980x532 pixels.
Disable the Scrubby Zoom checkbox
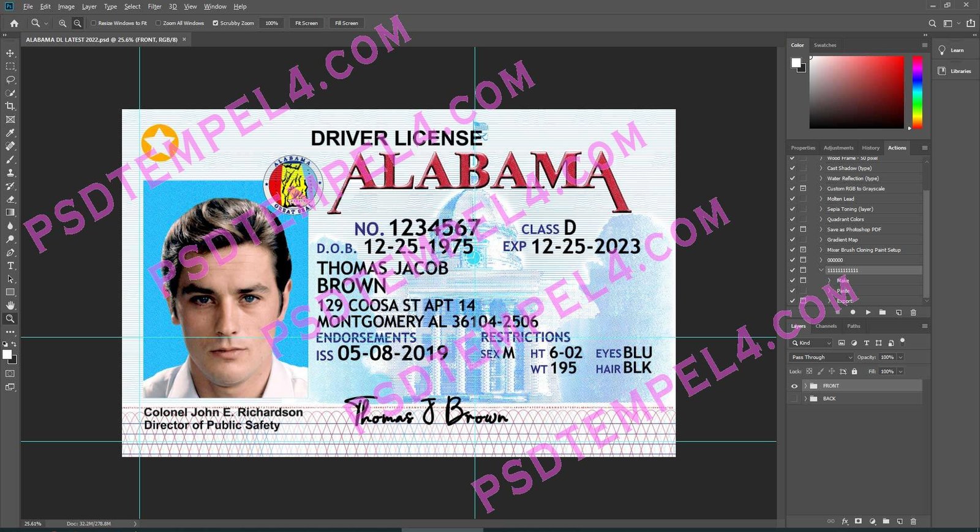[x=216, y=23]
